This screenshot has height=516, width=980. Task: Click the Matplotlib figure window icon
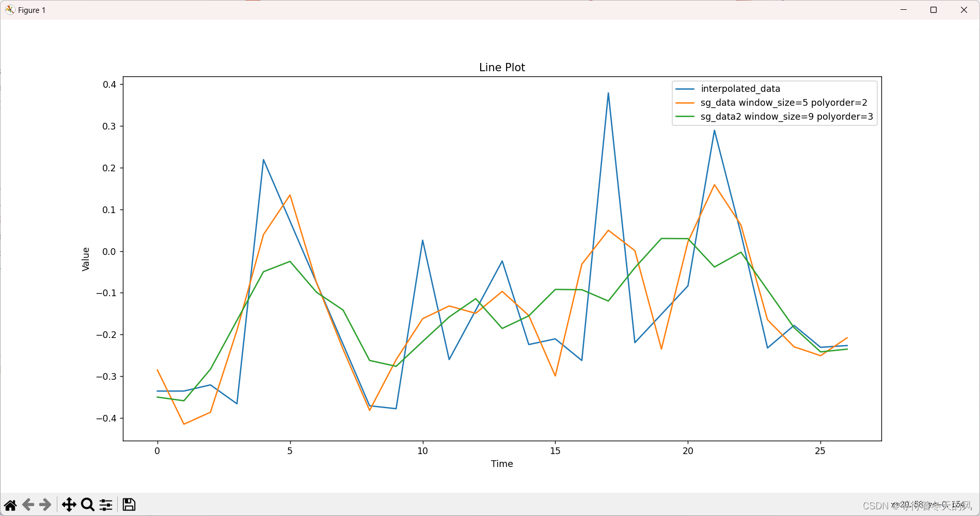10,10
